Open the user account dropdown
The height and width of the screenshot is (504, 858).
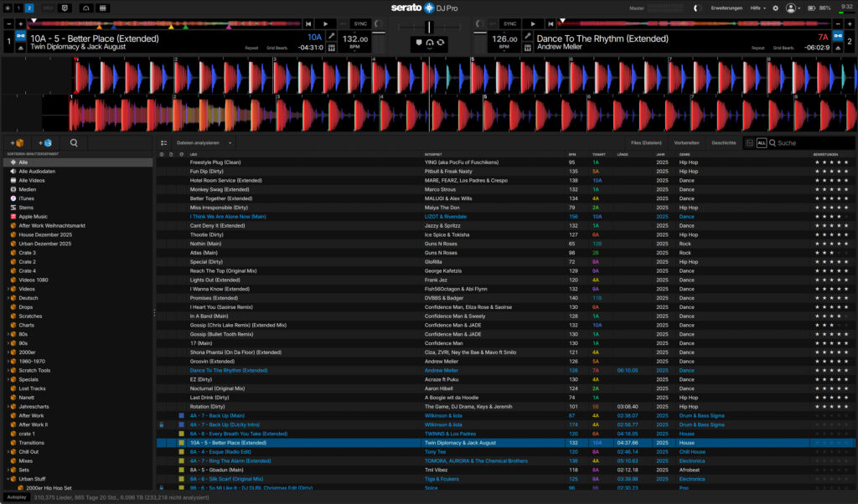791,8
